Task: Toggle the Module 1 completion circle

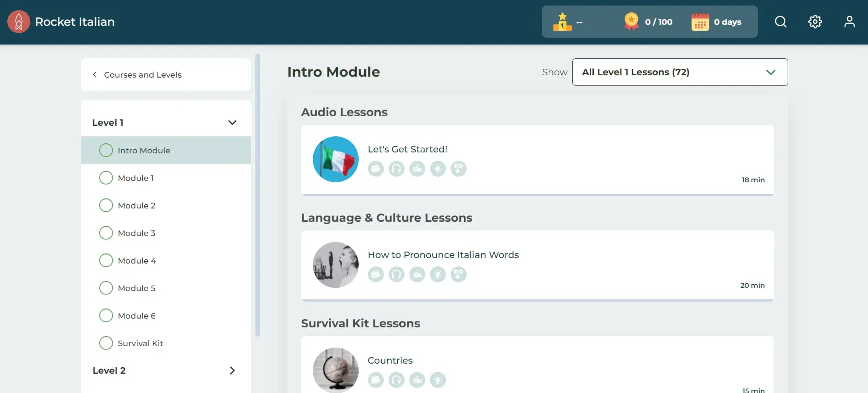Action: point(106,178)
